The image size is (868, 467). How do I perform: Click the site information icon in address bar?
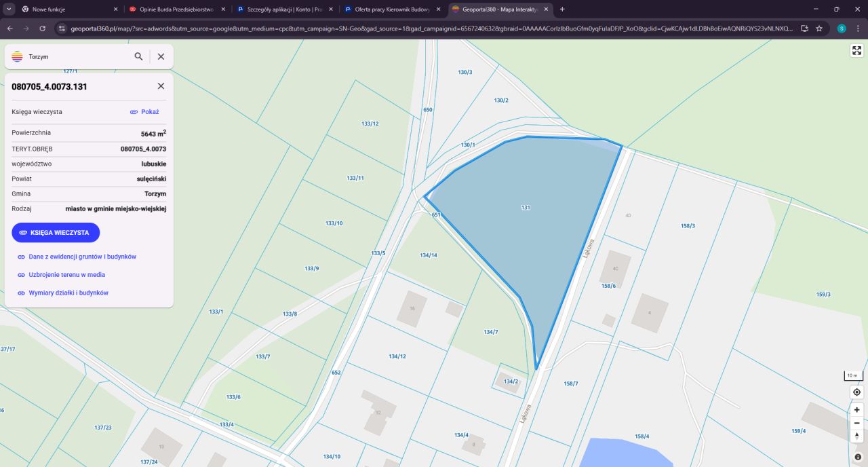click(61, 29)
